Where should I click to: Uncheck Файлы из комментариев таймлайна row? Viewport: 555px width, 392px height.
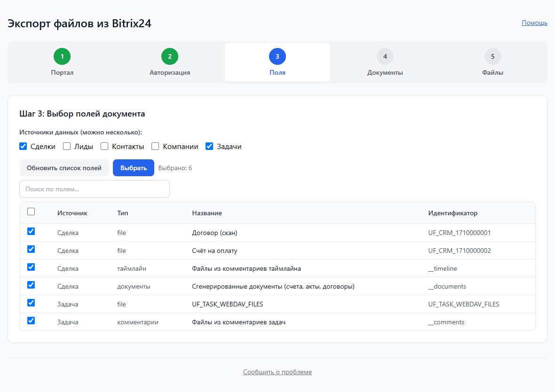click(31, 267)
